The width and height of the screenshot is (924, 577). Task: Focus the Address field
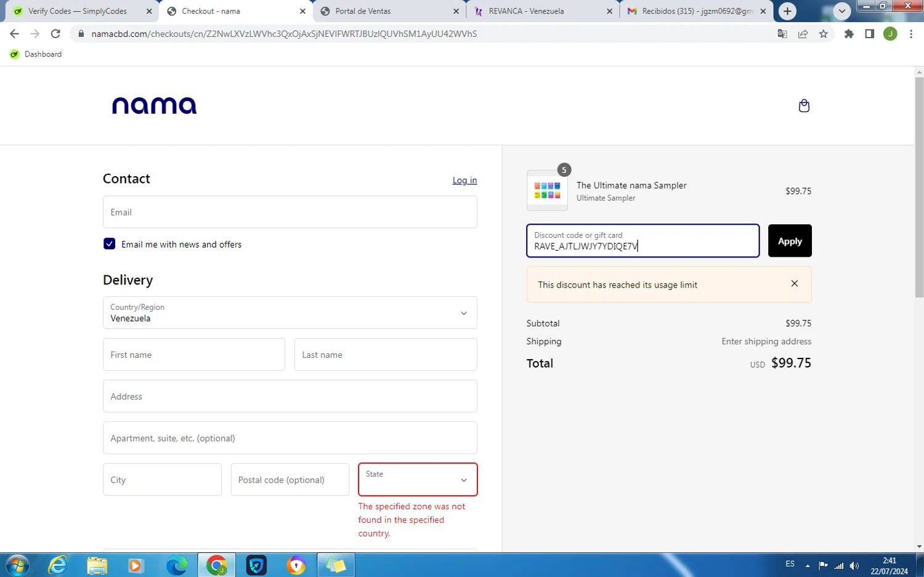(x=290, y=396)
